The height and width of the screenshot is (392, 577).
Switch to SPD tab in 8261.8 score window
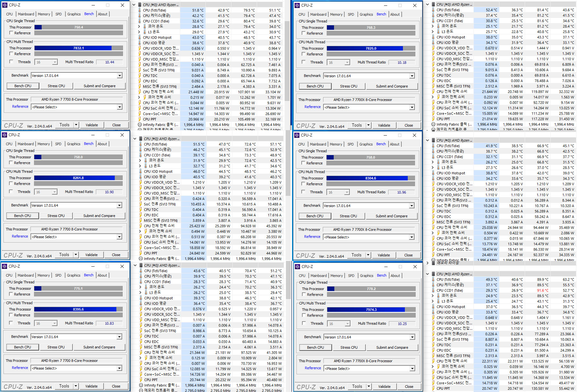(58, 144)
